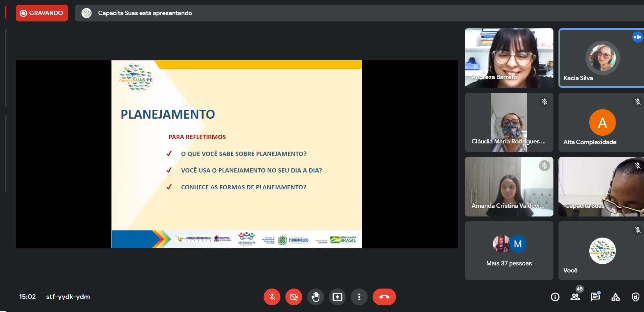Click the muted mic icon on Alta Complexidade
Image resolution: width=644 pixels, height=312 pixels.
(x=637, y=102)
